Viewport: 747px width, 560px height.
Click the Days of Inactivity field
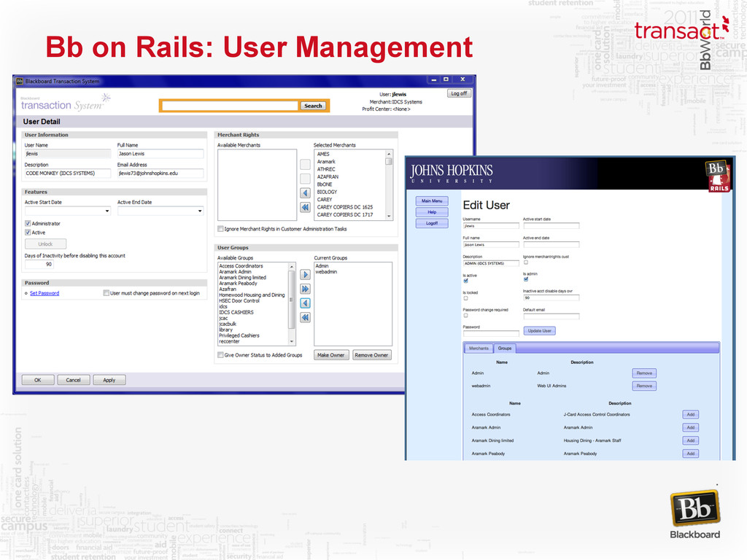coord(39,264)
